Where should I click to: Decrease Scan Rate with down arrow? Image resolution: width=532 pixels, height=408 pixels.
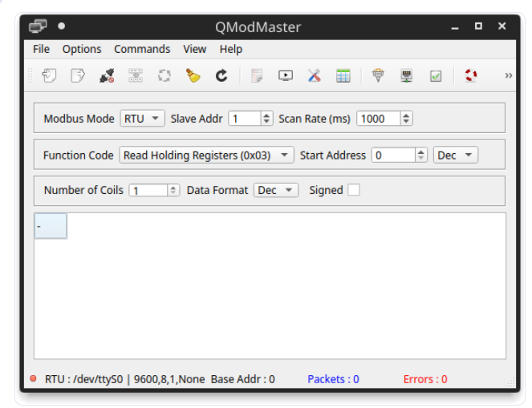pyautogui.click(x=406, y=122)
